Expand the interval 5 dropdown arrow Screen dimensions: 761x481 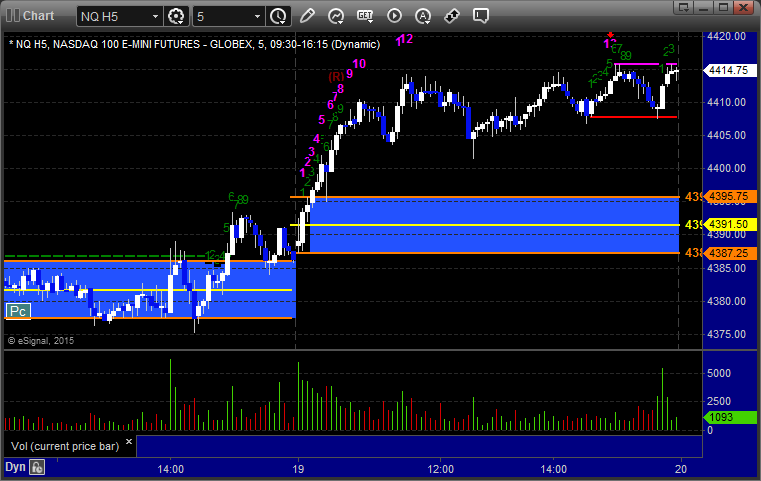[x=258, y=17]
